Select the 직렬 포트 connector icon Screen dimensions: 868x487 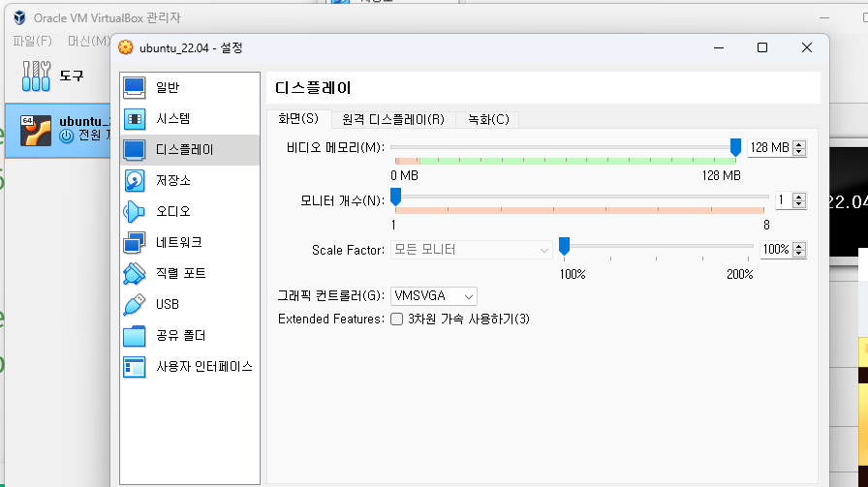135,273
